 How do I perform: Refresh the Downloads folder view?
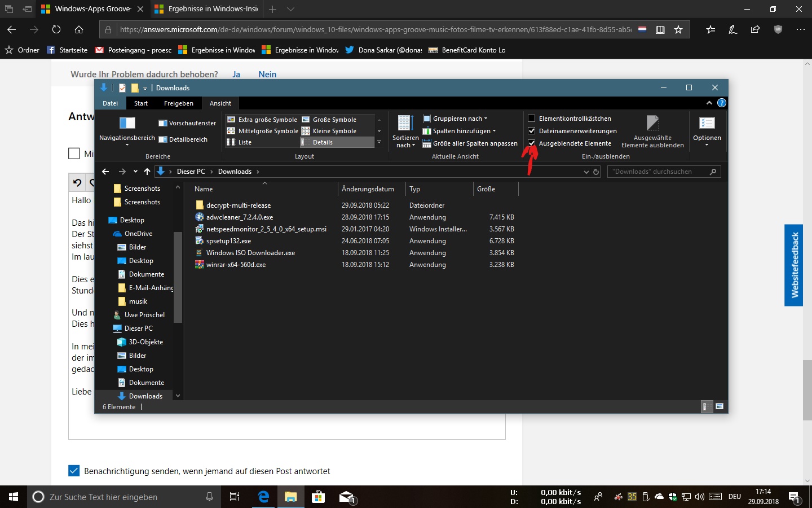point(596,172)
